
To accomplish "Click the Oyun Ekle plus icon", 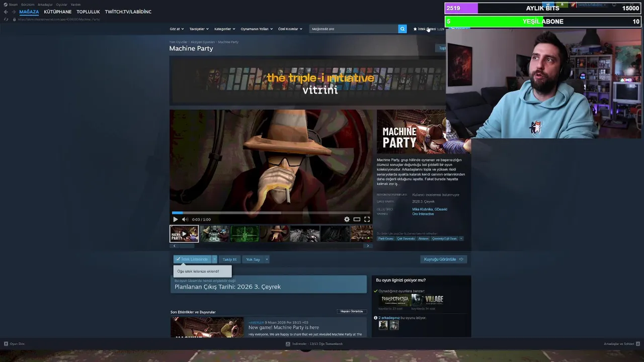I will [6, 344].
